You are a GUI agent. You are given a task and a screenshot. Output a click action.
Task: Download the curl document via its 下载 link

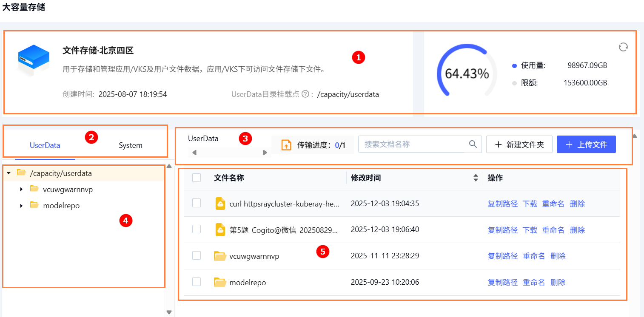tap(529, 203)
